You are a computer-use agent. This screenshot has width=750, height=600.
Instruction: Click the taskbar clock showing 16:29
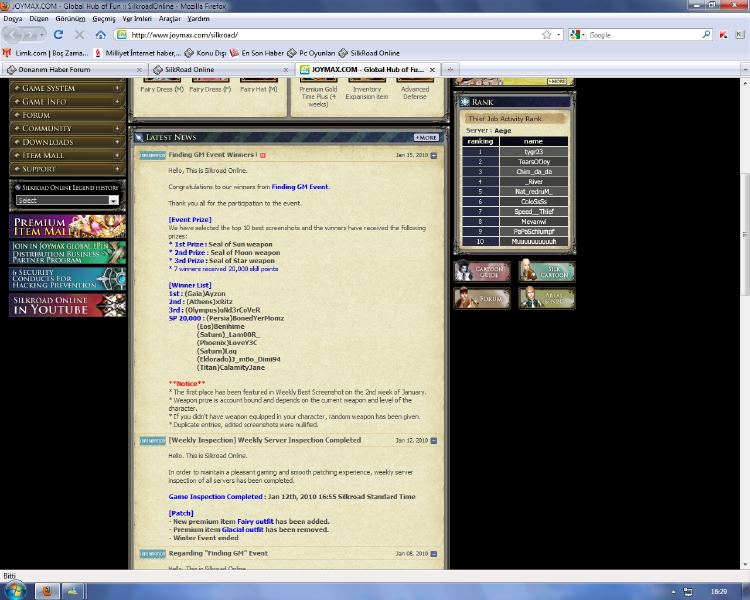pyautogui.click(x=718, y=591)
